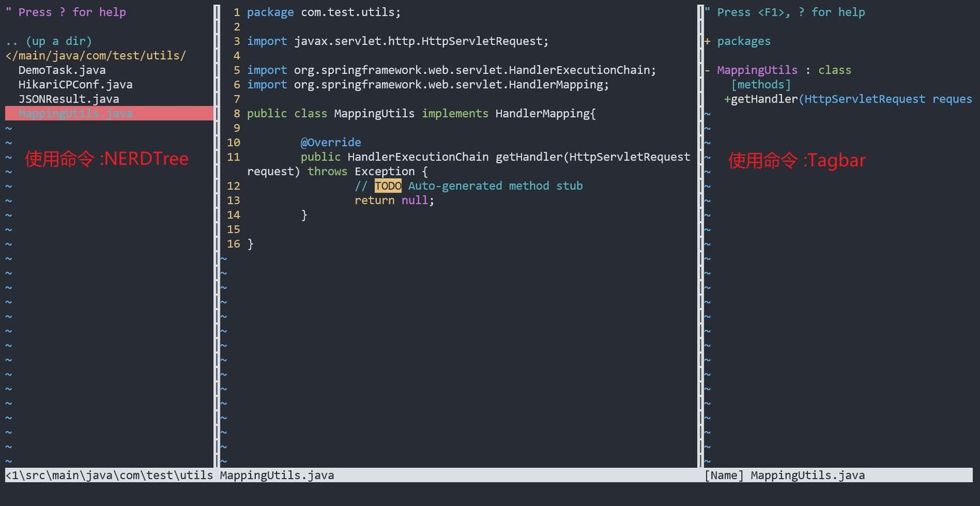This screenshot has height=506, width=980.
Task: Click the @Override annotation
Action: coord(331,142)
